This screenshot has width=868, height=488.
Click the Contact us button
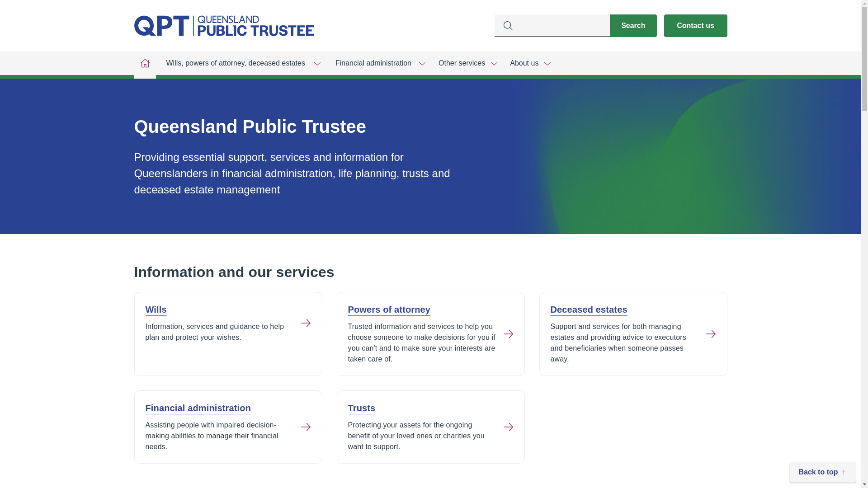coord(695,26)
